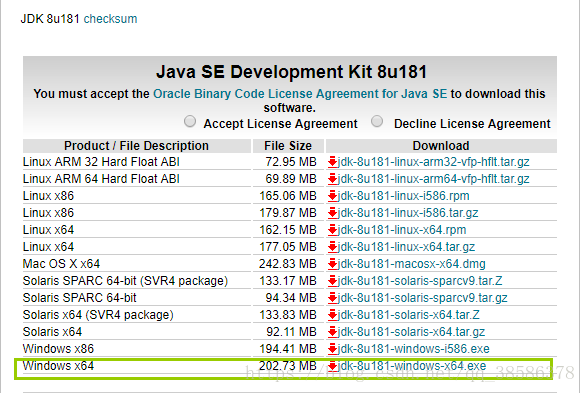The height and width of the screenshot is (393, 586).
Task: Download jdk-8u181-solaris-sparcv9.tar.Z file link
Action: coord(420,281)
